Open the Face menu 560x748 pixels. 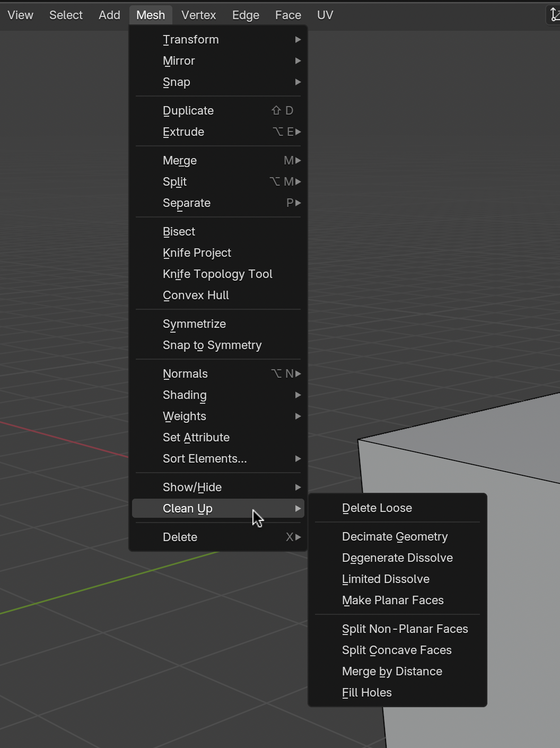(x=288, y=15)
